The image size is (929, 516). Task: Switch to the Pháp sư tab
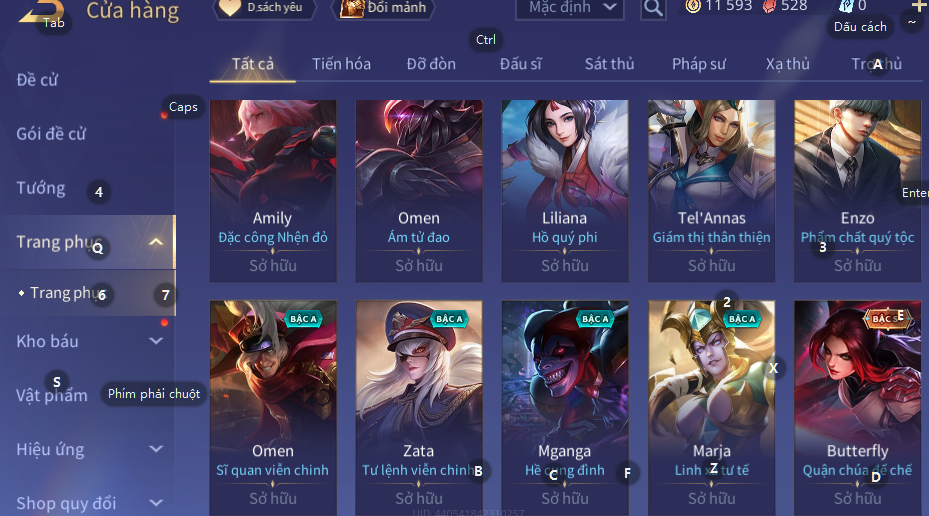coord(699,64)
